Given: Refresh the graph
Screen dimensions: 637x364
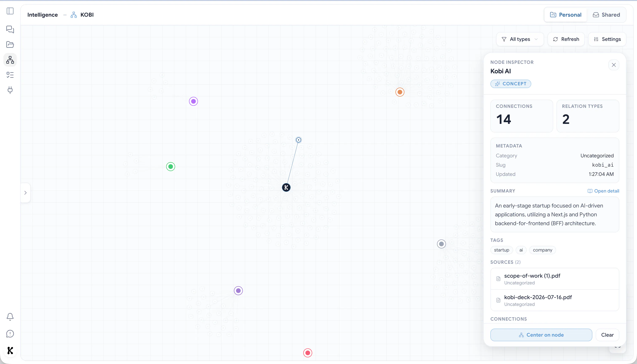Looking at the screenshot, I should [x=566, y=39].
